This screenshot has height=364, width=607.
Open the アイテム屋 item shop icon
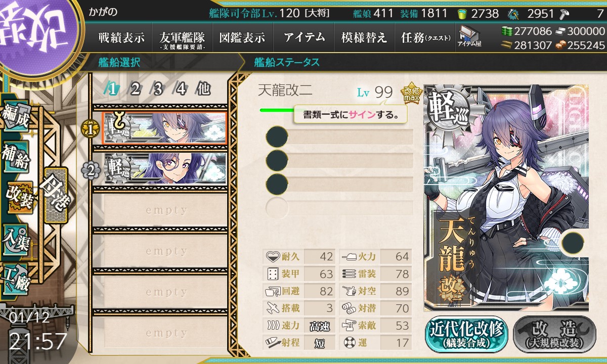coord(469,36)
